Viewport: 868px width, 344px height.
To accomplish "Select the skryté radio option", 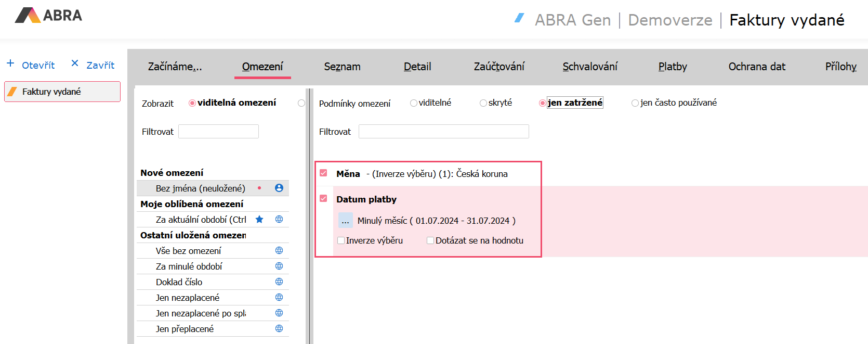I will click(483, 103).
